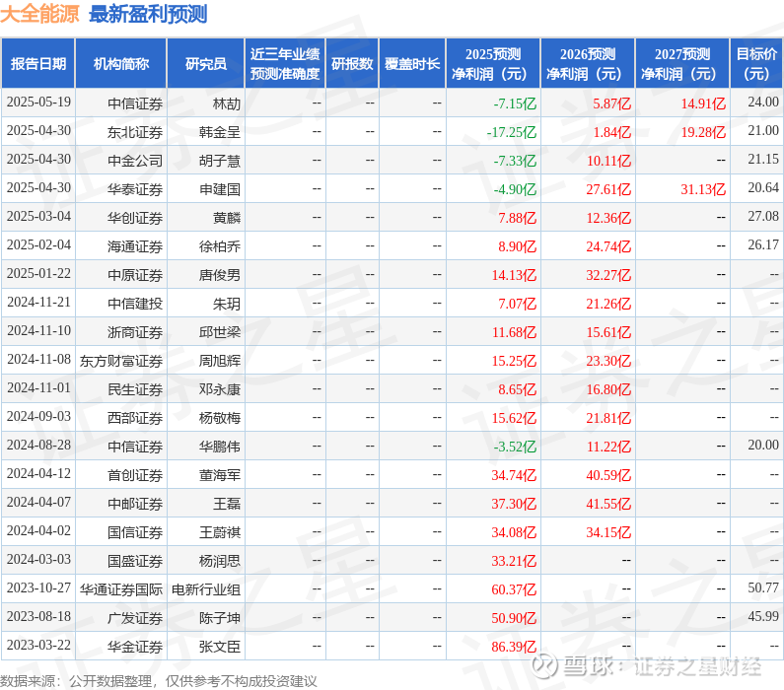Select the 目标价 column header

click(x=756, y=63)
